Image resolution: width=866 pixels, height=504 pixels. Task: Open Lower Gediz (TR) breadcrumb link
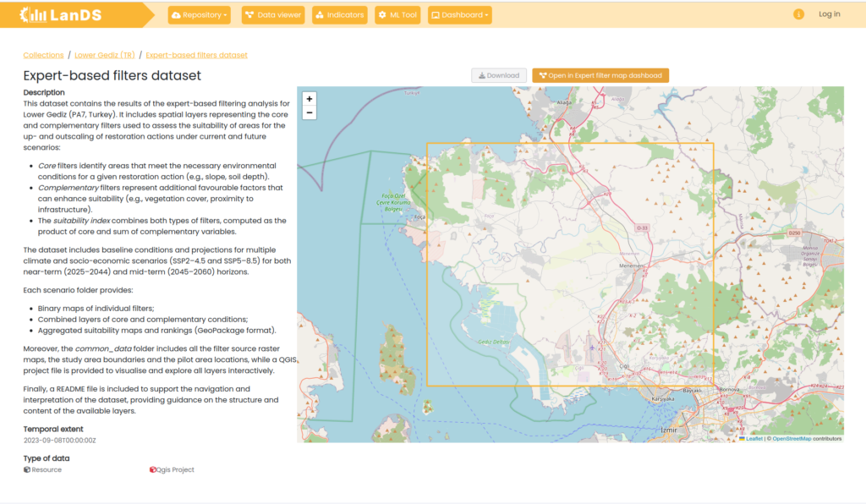coord(104,55)
